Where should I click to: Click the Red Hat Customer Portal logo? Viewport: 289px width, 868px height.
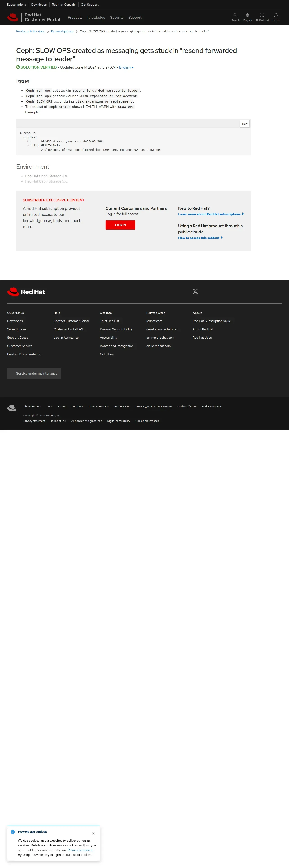point(33,18)
